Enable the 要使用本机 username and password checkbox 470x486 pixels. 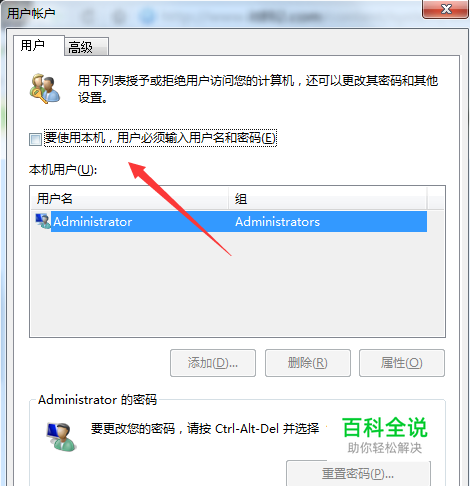coord(35,139)
